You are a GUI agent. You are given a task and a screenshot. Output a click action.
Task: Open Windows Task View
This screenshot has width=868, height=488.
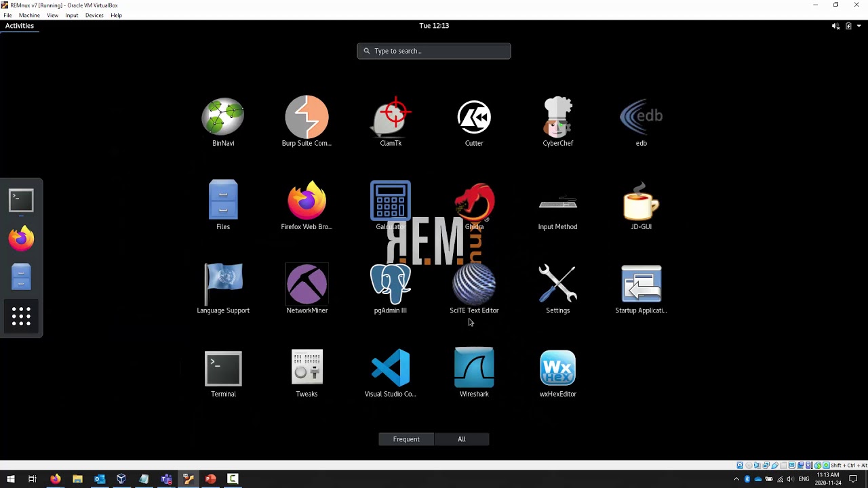point(32,479)
